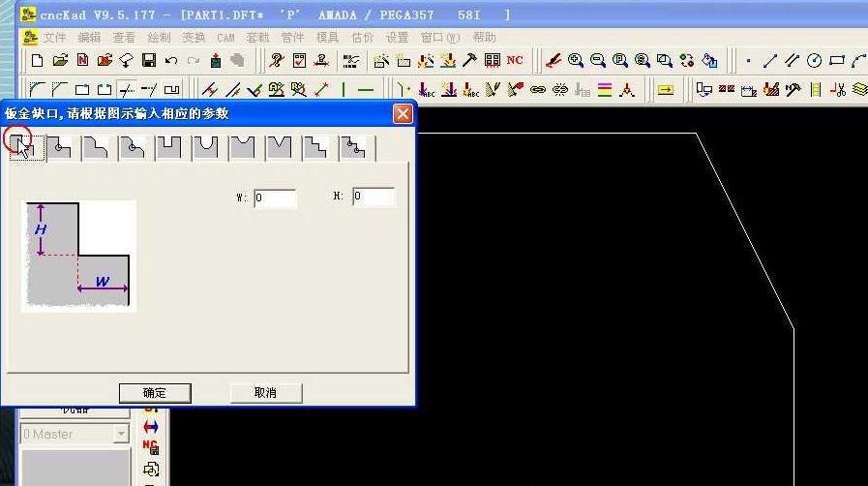Select the draw circle tool icon
The height and width of the screenshot is (486, 868).
[x=815, y=60]
